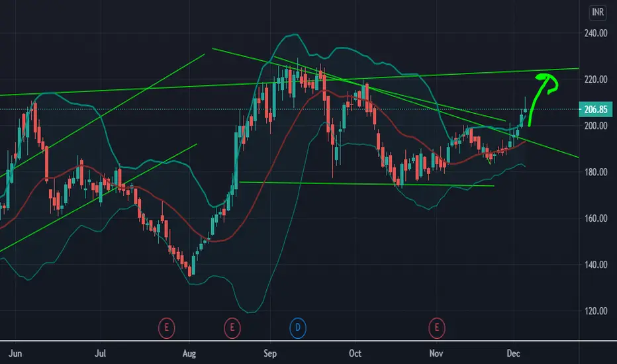The image size is (617, 364).
Task: Click the 120.00 price axis label
Action: point(596,311)
